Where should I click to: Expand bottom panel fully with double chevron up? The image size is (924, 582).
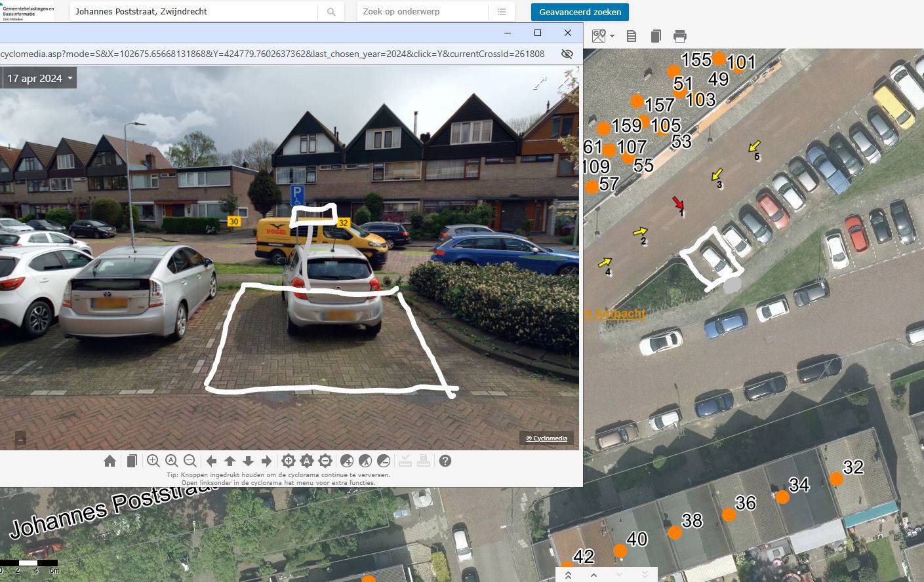[x=568, y=575]
